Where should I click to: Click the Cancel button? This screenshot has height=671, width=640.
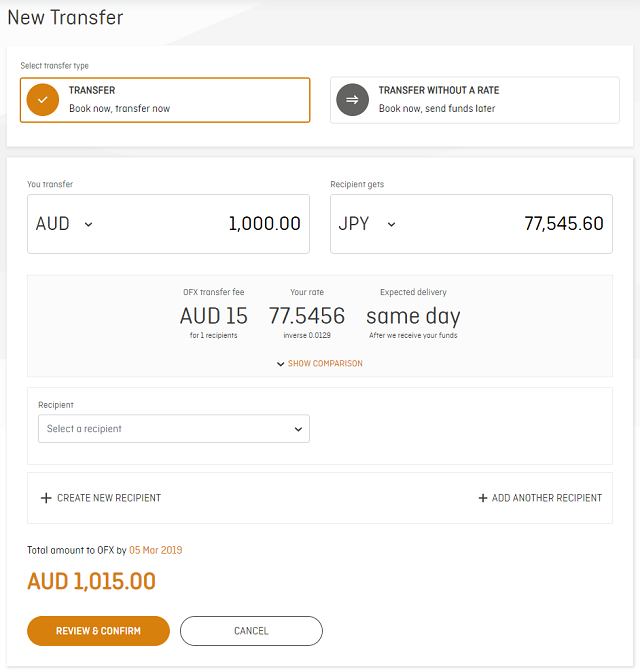[251, 631]
